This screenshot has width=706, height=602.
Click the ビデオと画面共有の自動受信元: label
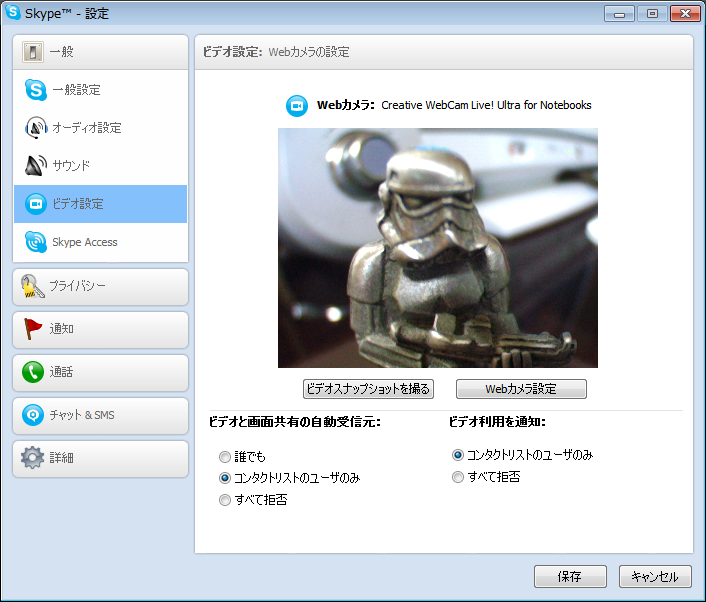click(x=294, y=422)
